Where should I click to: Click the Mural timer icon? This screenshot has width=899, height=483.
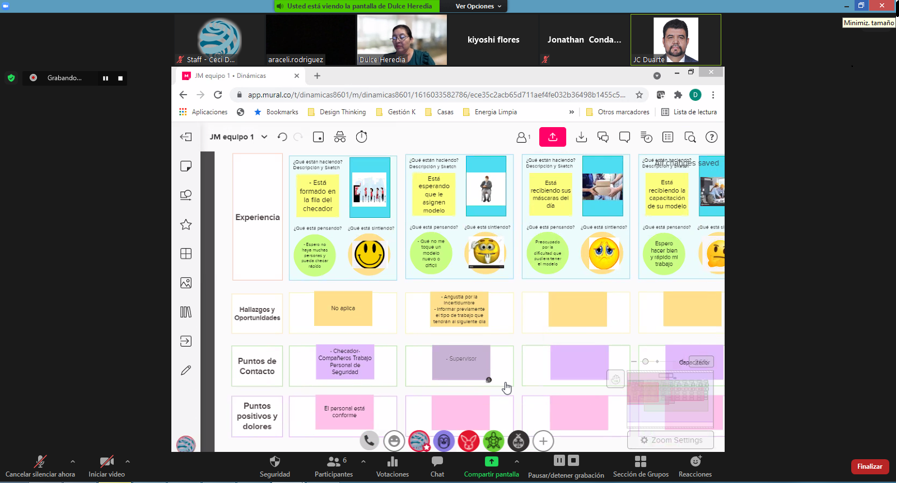click(362, 137)
